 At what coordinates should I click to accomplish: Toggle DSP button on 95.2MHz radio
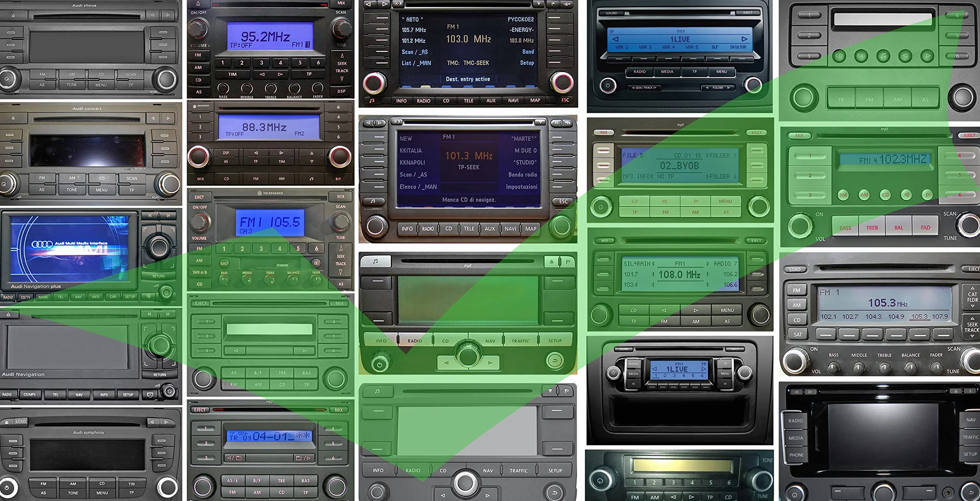pyautogui.click(x=342, y=91)
